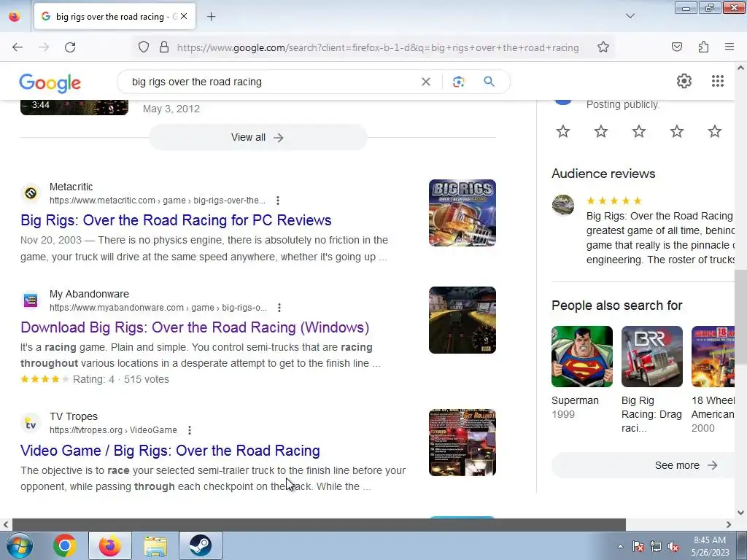Rate one star in review
The height and width of the screenshot is (560, 747).
[x=563, y=131]
